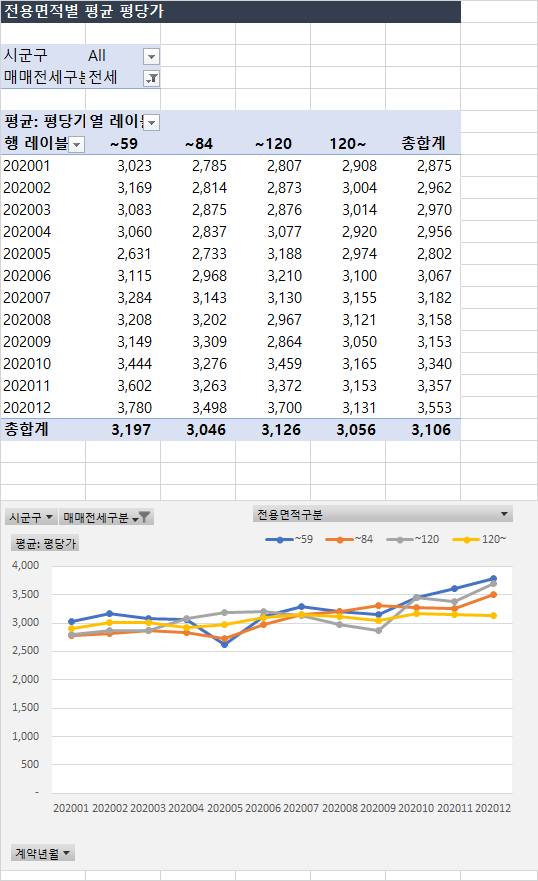The image size is (538, 881).
Task: Select the 총합계 column header cell
Action: click(423, 144)
